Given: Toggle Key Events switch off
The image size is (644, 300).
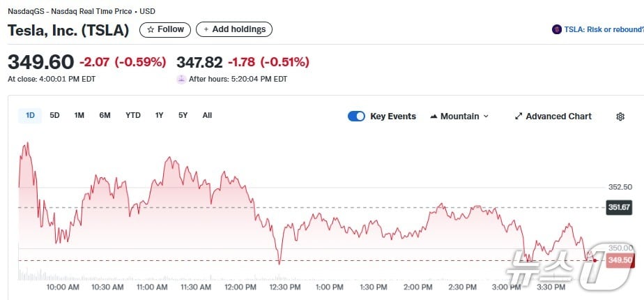Looking at the screenshot, I should click(356, 117).
